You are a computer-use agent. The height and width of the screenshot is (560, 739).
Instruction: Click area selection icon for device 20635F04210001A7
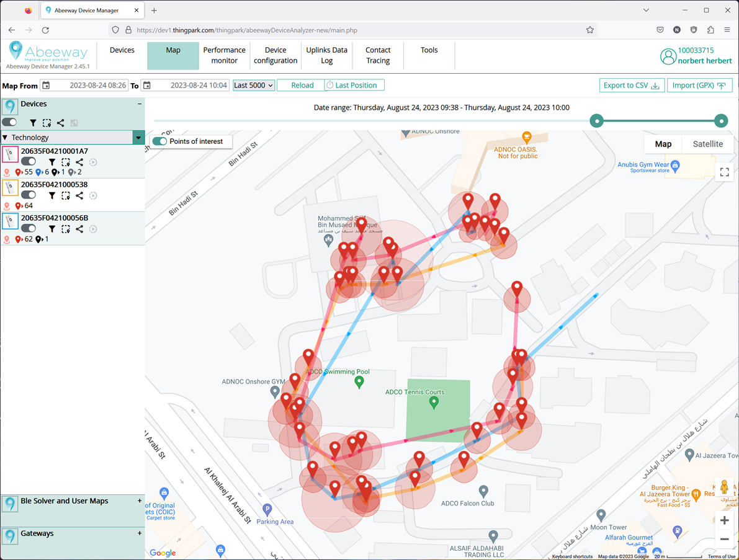coord(66,162)
